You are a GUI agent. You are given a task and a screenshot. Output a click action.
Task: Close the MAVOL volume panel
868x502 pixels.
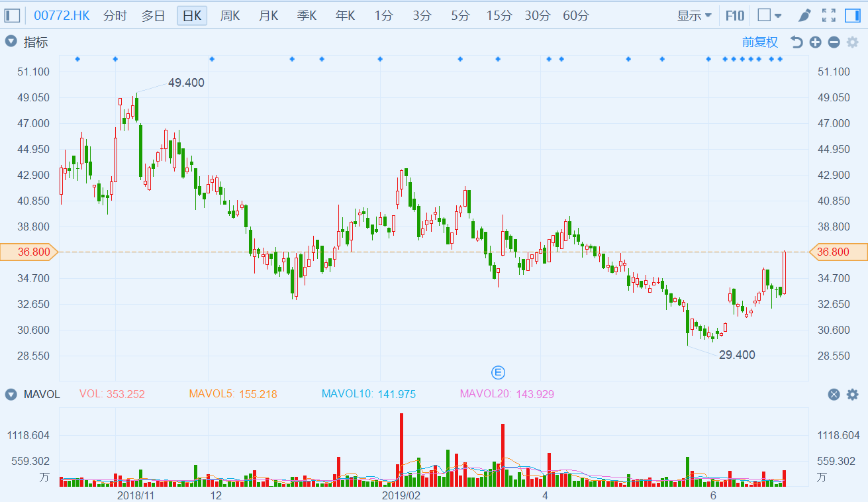click(x=834, y=395)
